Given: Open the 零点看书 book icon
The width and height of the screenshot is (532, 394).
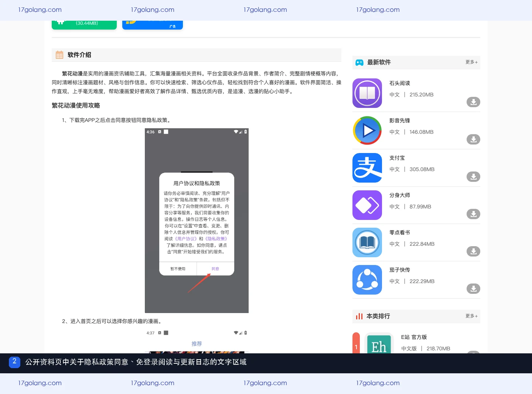Looking at the screenshot, I should click(x=367, y=242).
